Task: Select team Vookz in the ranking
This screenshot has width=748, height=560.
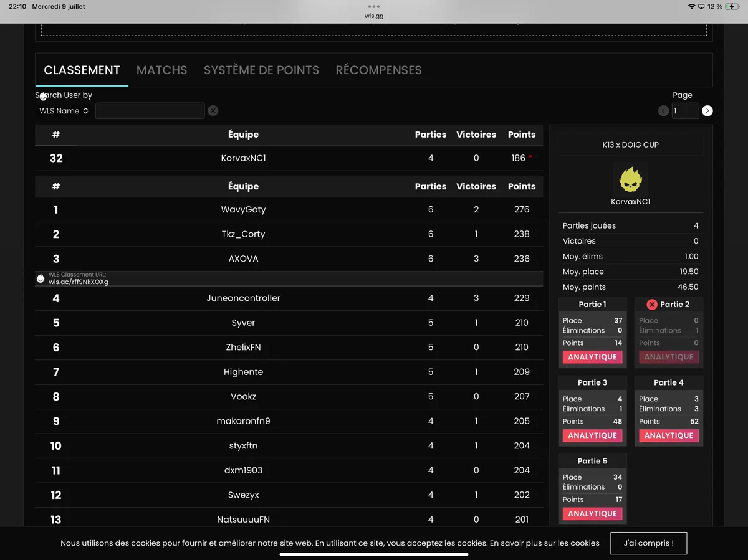Action: [x=243, y=396]
